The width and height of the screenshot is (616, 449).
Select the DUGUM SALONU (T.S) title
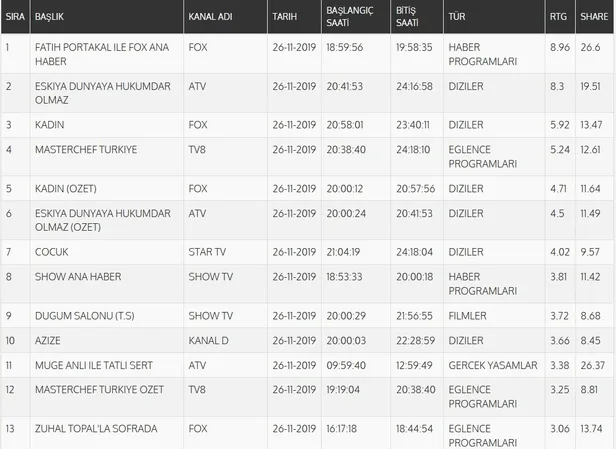click(84, 316)
